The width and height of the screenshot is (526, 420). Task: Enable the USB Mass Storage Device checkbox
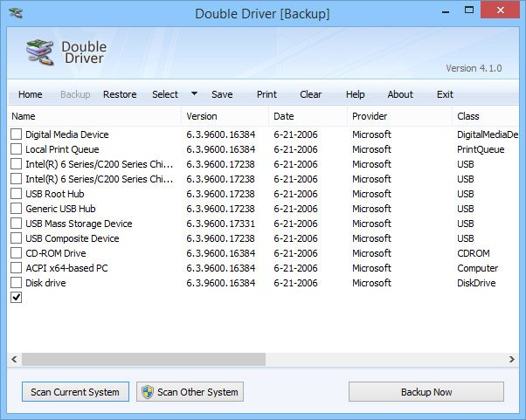tap(16, 224)
